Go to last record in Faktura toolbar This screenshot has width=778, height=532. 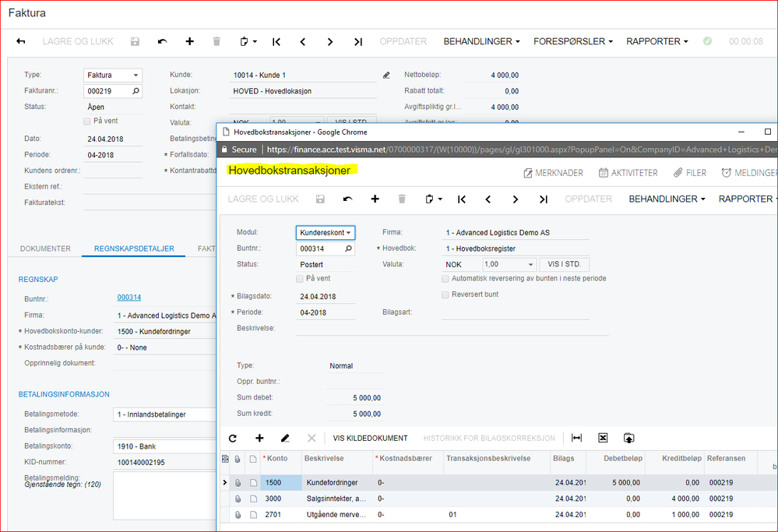[358, 41]
